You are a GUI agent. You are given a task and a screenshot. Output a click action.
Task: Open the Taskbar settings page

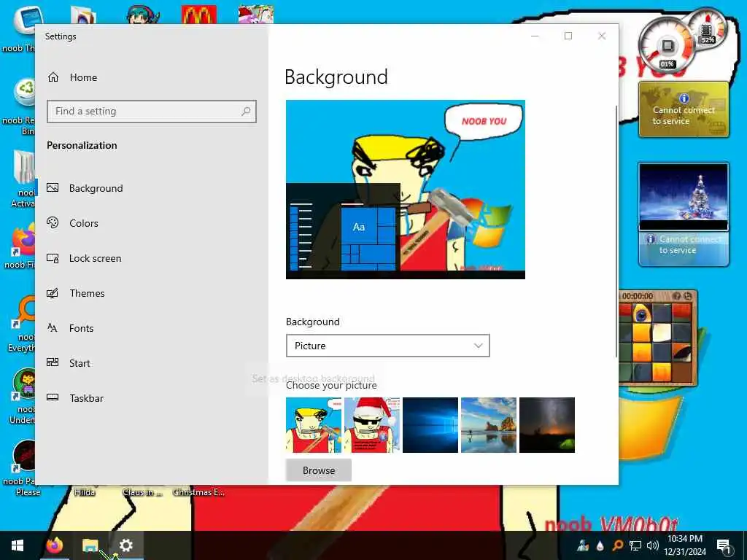coord(86,398)
